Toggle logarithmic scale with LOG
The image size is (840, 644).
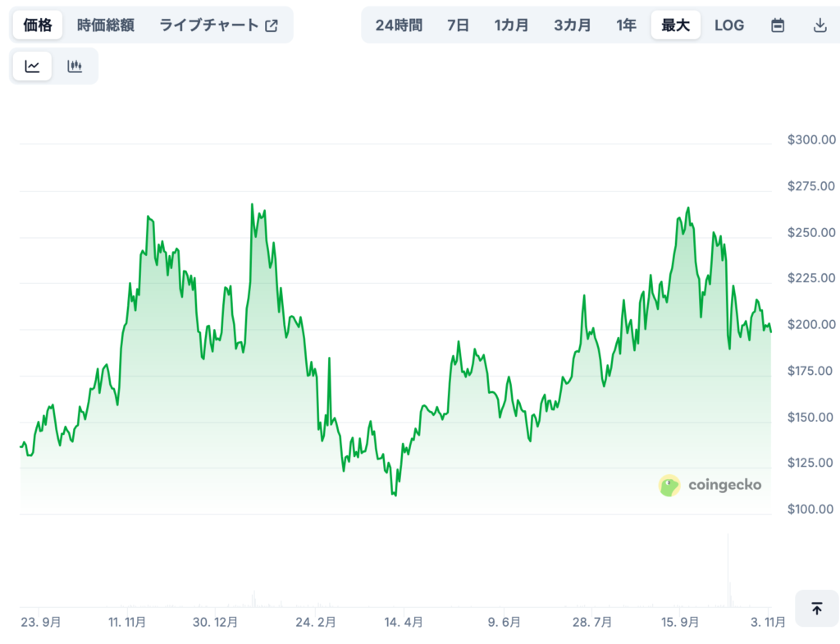coord(728,25)
